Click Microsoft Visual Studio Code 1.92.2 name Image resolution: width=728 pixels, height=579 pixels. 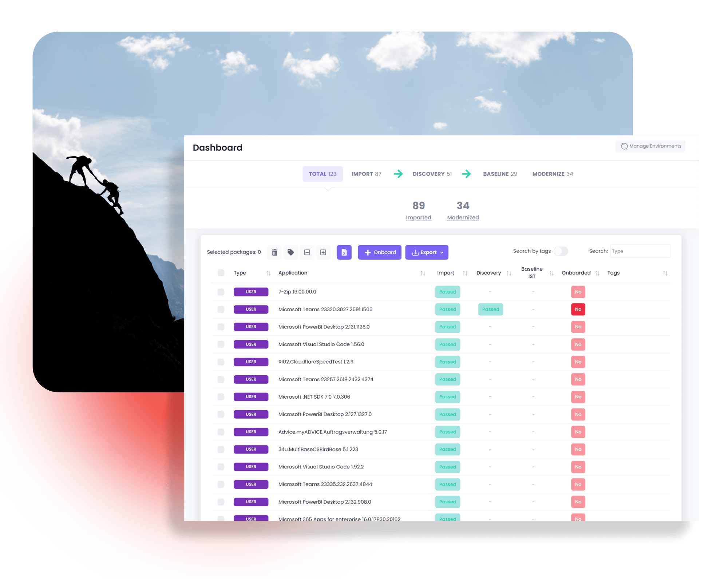(x=321, y=467)
